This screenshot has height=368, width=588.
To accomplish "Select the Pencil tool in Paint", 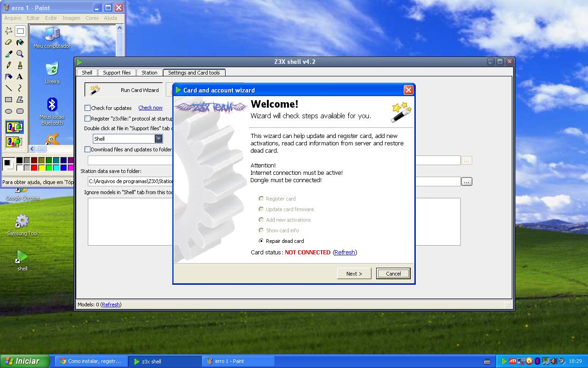I will (8, 65).
